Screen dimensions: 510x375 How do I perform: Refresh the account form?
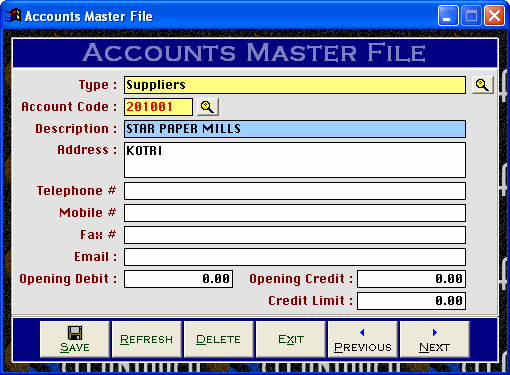click(147, 339)
